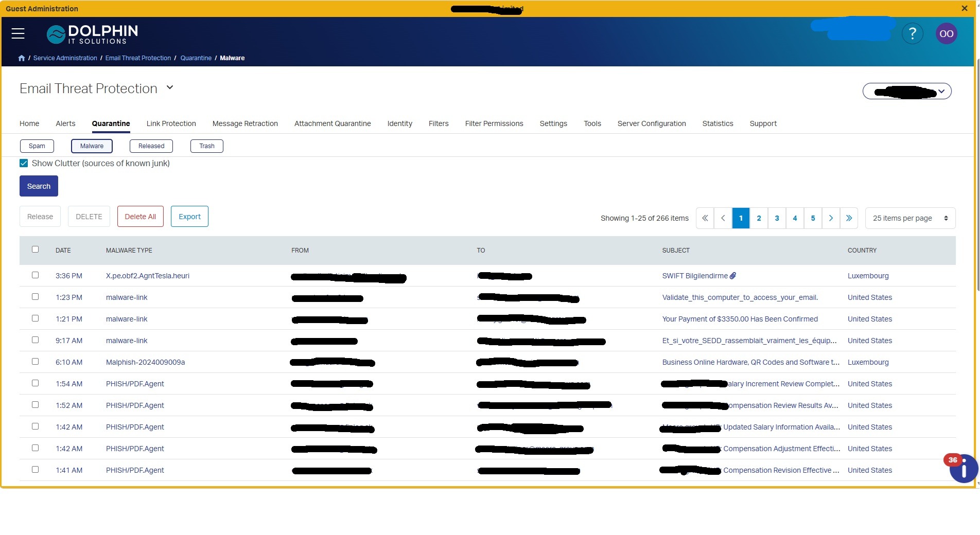Uncheck Show Clutter checkbox
This screenshot has height=535, width=980.
point(24,163)
